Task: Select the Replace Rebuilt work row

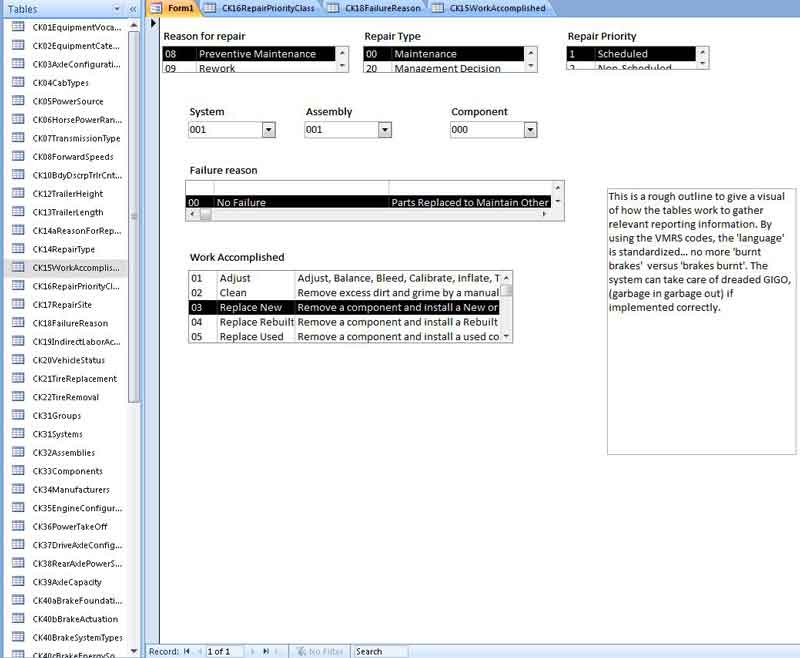Action: tap(344, 322)
